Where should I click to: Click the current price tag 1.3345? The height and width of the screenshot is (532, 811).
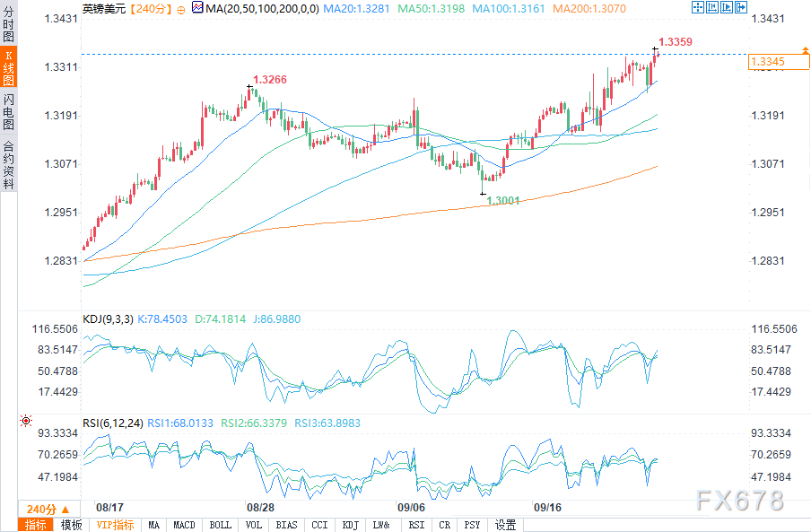(769, 61)
